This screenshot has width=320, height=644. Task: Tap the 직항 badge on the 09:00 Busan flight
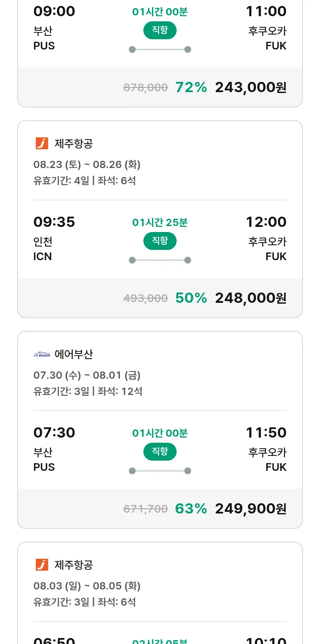(160, 30)
